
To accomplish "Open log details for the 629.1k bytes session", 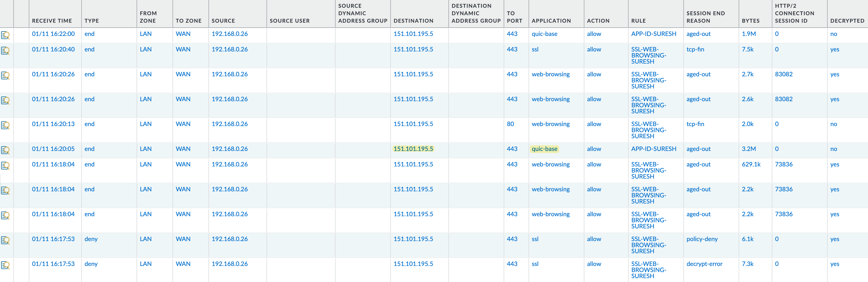I will click(6, 166).
